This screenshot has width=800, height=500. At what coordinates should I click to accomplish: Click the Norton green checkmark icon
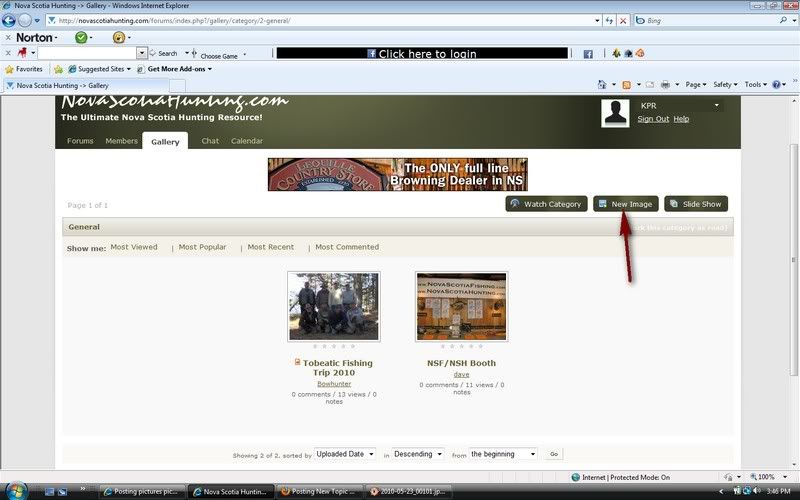[x=81, y=37]
